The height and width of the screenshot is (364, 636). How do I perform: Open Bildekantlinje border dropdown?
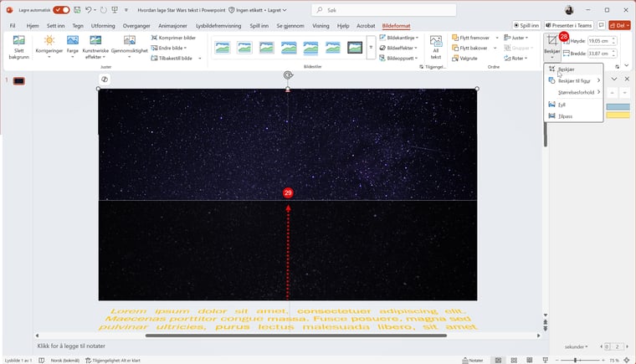[x=398, y=38]
